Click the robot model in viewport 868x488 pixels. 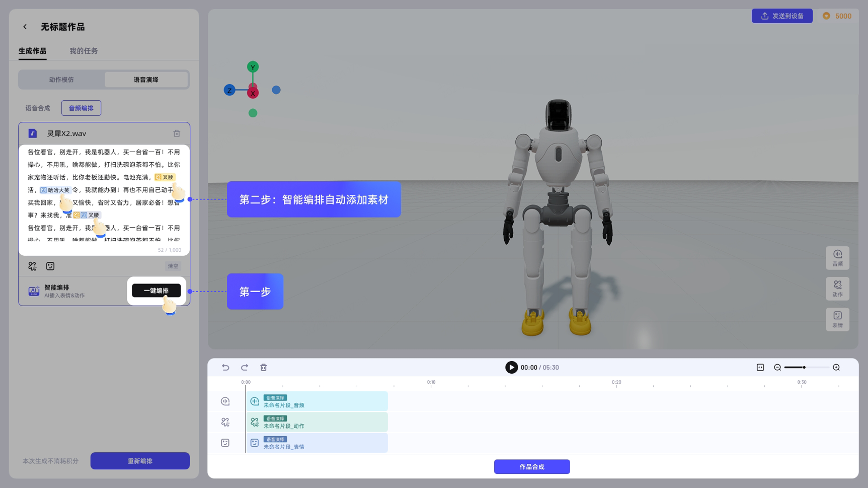559,217
